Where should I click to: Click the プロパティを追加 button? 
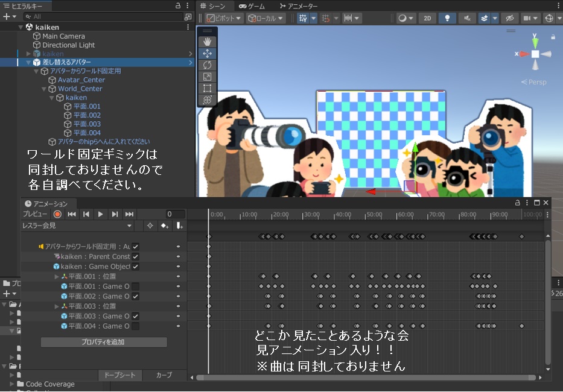[x=103, y=342]
